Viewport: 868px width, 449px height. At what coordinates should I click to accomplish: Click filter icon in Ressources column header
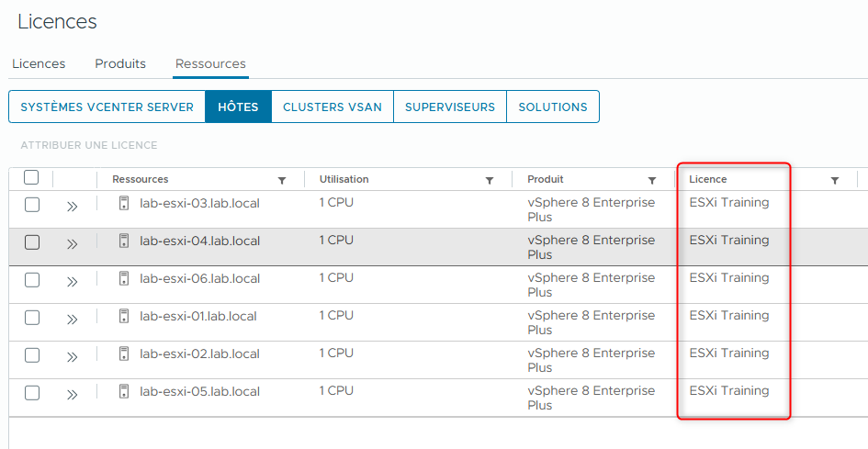pyautogui.click(x=282, y=181)
